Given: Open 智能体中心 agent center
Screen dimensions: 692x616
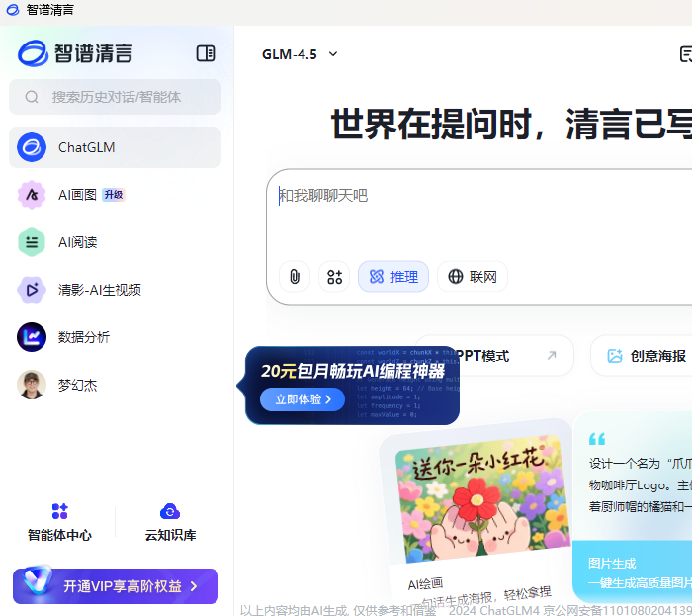Looking at the screenshot, I should coord(60,522).
